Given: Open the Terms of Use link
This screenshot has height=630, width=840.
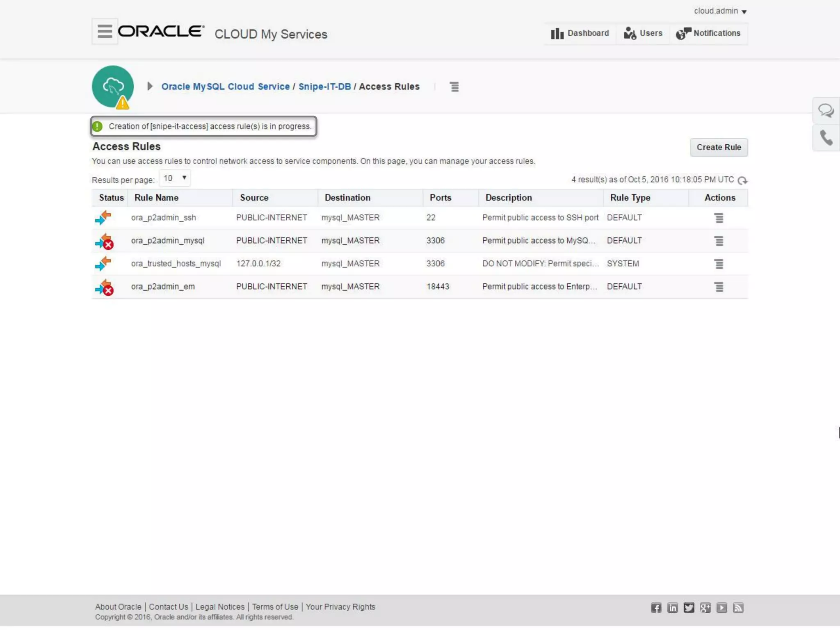Looking at the screenshot, I should coord(275,607).
